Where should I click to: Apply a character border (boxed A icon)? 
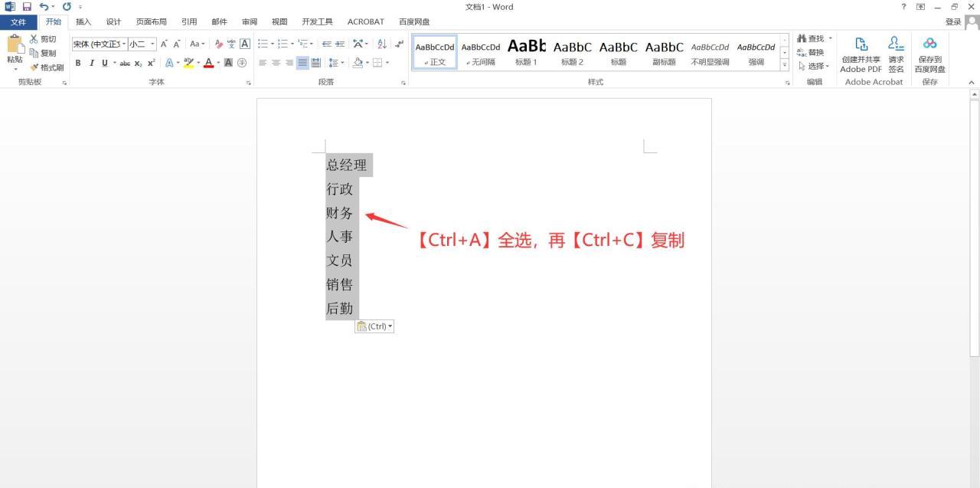tap(245, 44)
